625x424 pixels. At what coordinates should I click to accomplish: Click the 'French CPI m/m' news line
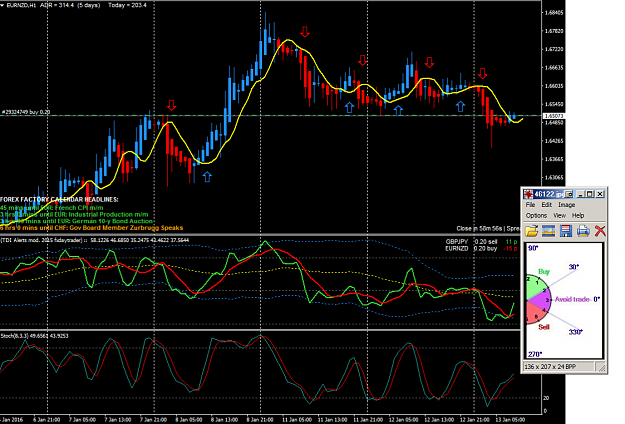pos(51,208)
